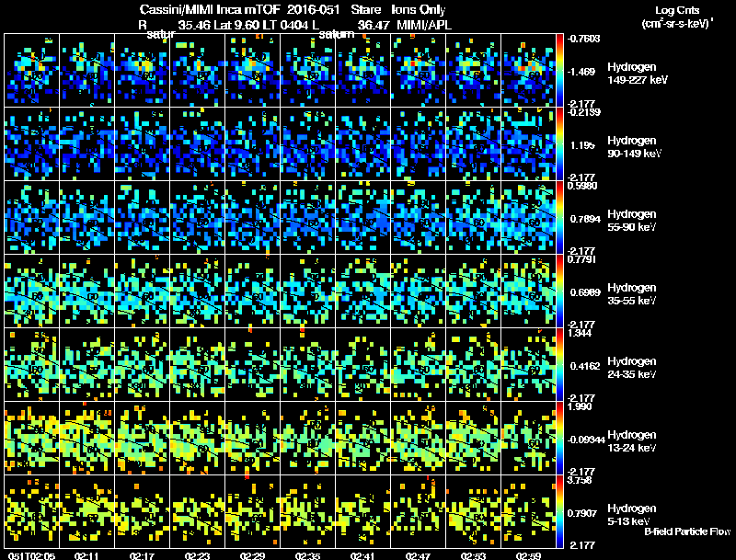Select the 5-13 keV panel at 02:17
The width and height of the screenshot is (736, 560).
143,512
